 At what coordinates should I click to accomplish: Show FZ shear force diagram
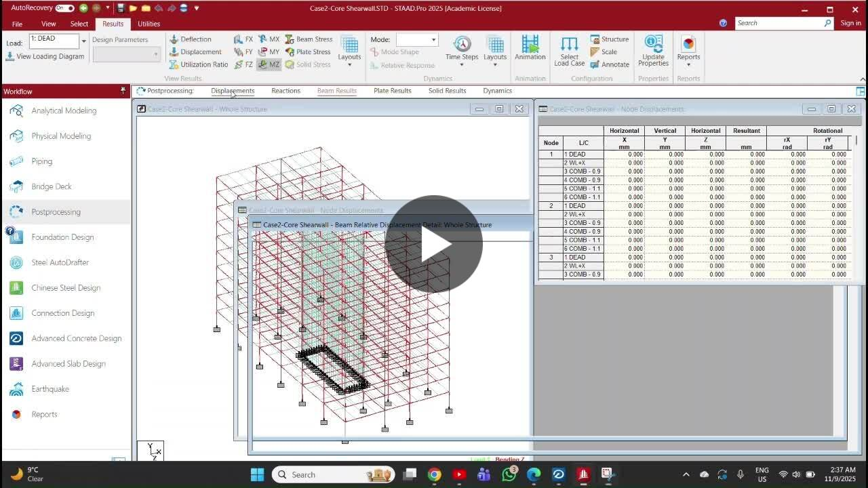click(x=243, y=65)
